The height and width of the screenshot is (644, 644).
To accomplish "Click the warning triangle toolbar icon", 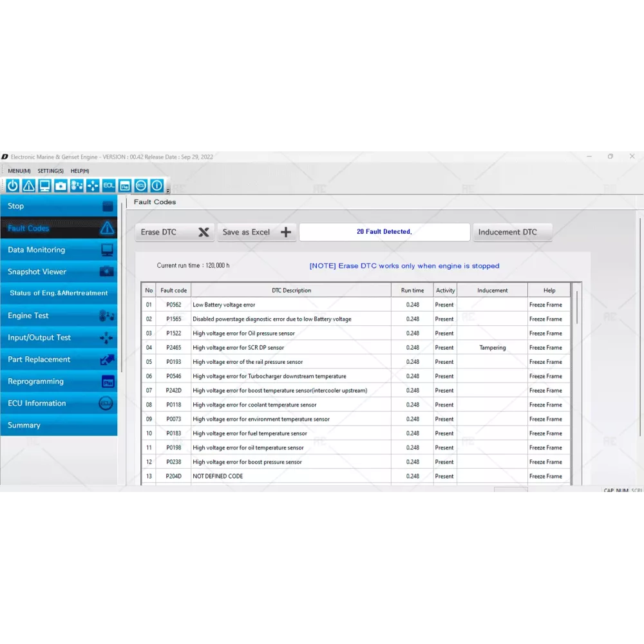I will (29, 186).
